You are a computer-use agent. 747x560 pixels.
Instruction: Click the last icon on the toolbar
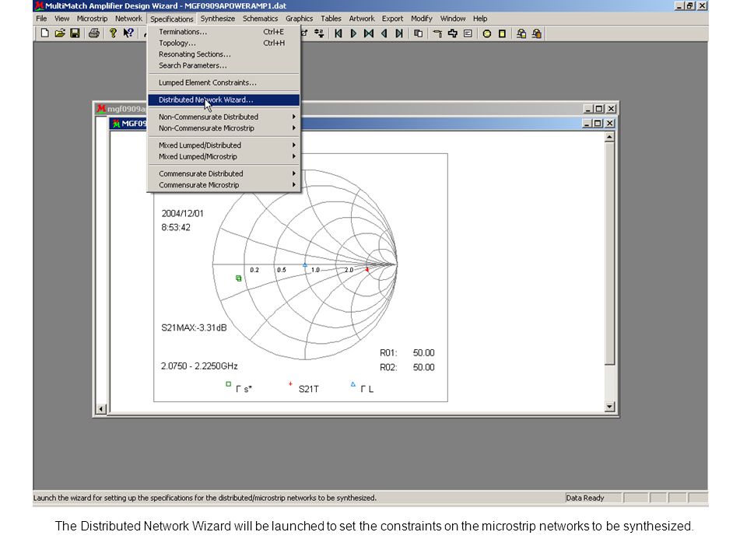click(x=537, y=33)
